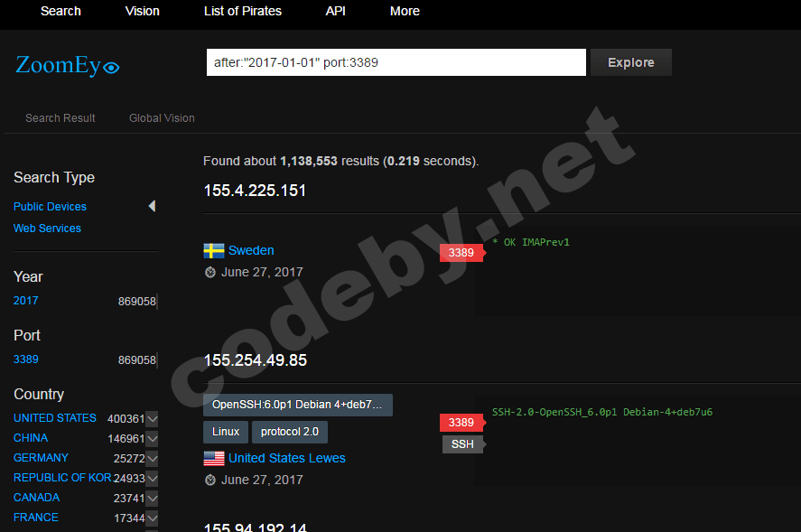Open the Search menu item
This screenshot has width=801, height=532.
[61, 11]
